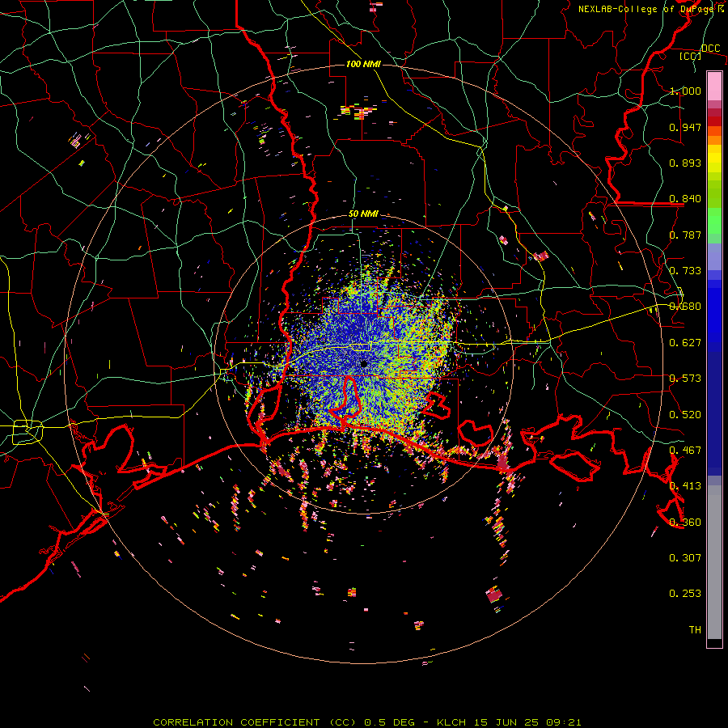728x728 pixels.
Task: Select the 1.000 legend value
Action: coord(685,91)
